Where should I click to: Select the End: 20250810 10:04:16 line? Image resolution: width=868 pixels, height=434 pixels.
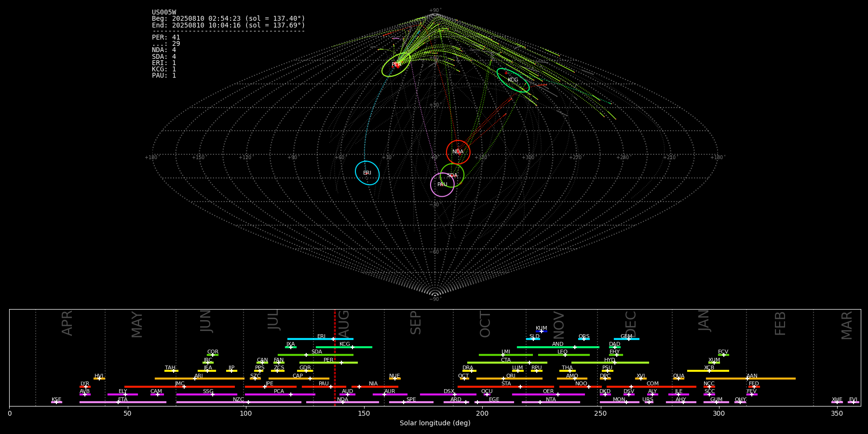[x=229, y=25]
